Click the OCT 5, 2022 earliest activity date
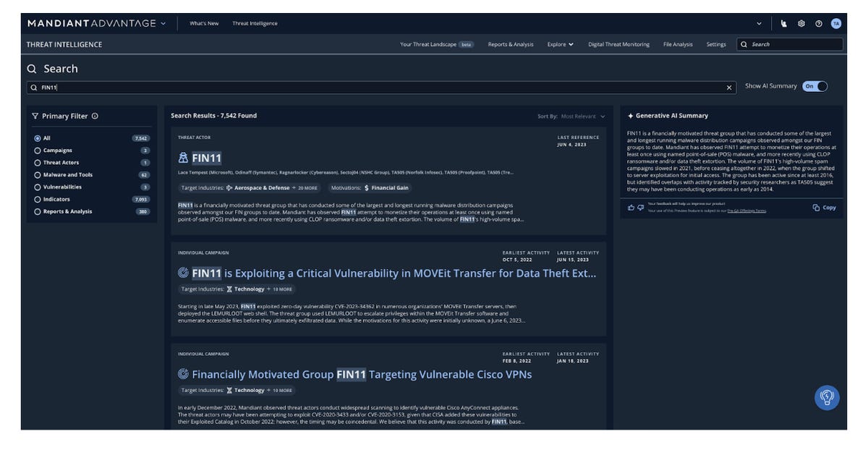868x450 pixels. pos(517,260)
